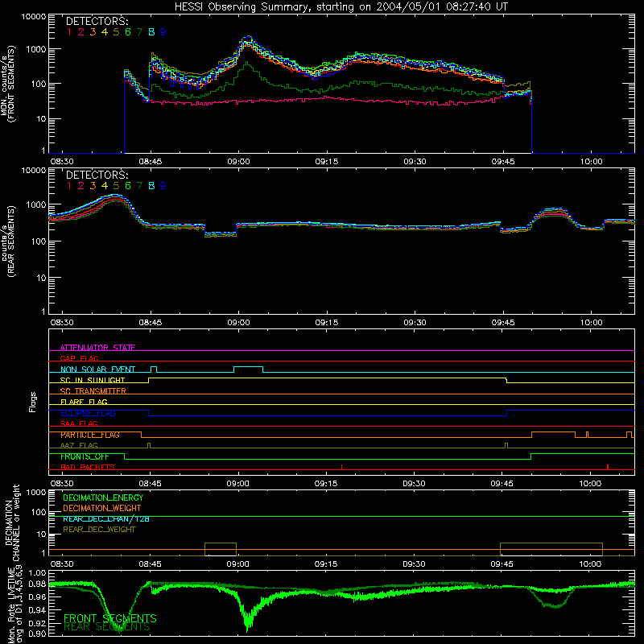Select pink detector 2 in front segments legend
This screenshot has height=644, width=644.
tap(81, 32)
